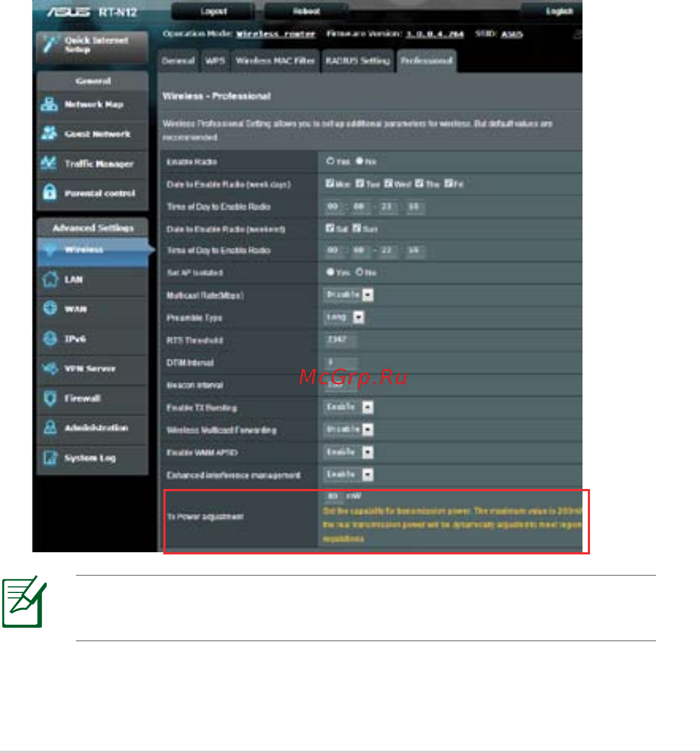
Task: Click the Tx Power adjustment mW field
Action: (333, 496)
